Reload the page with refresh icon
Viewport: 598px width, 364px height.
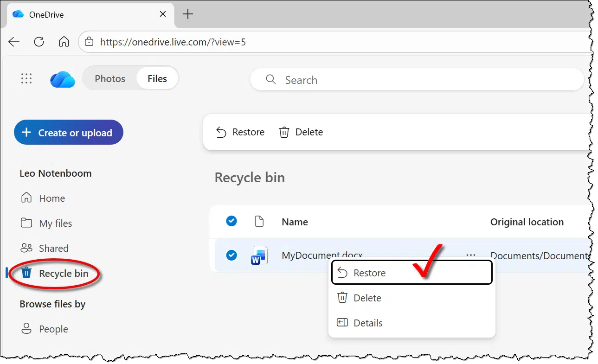point(39,42)
